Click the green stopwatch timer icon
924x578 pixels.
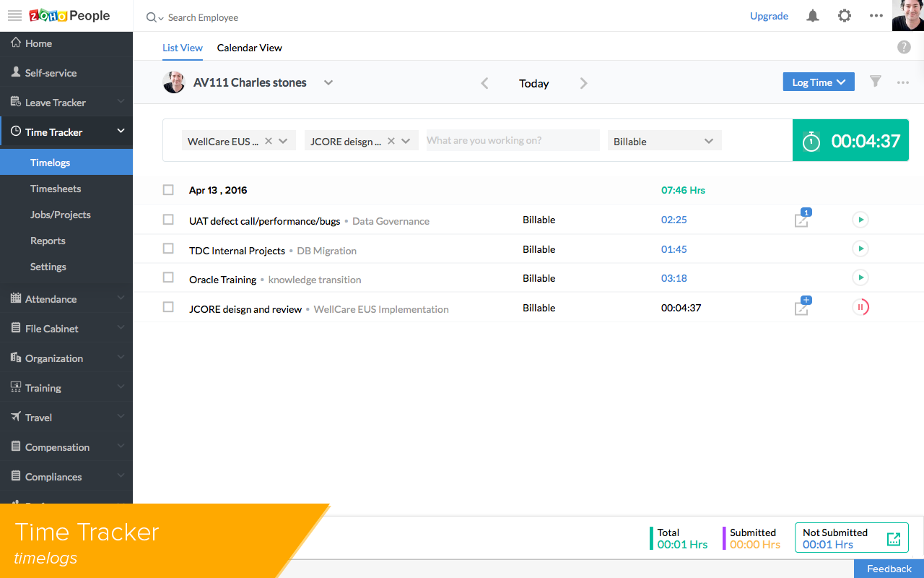pos(811,141)
